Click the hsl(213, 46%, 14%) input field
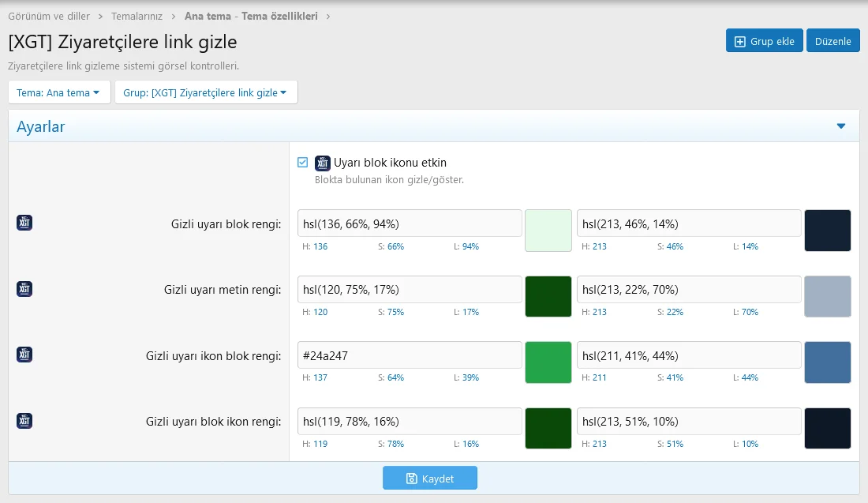Screen dimensions: 868x503 pyautogui.click(x=688, y=223)
